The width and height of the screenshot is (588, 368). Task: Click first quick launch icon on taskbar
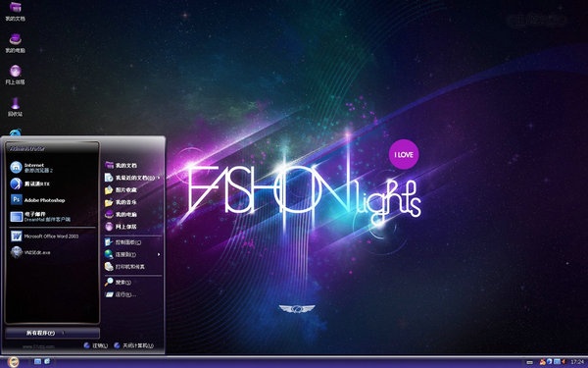coord(37,361)
